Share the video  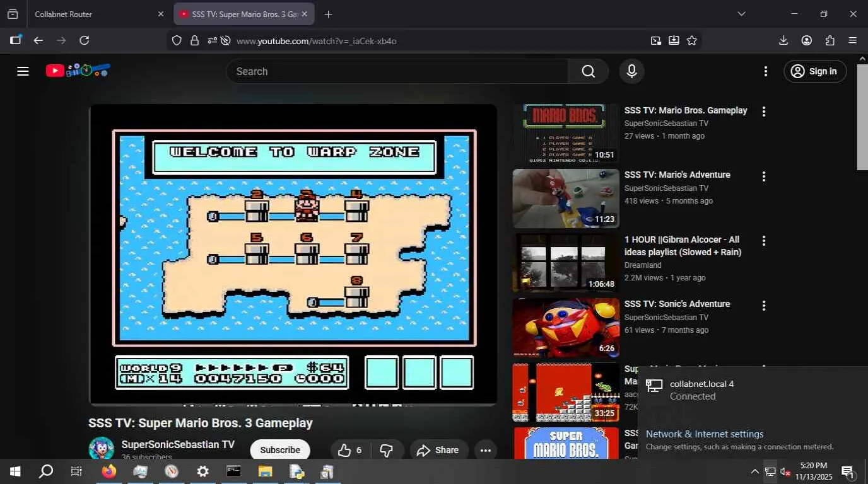[x=438, y=450]
